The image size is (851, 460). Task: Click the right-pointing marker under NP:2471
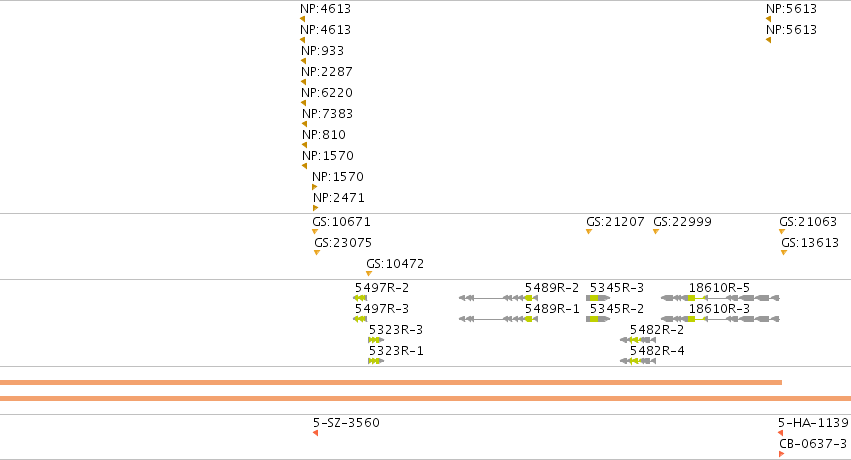[315, 208]
